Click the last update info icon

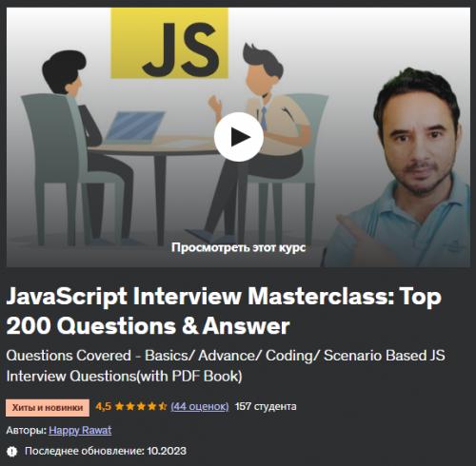pyautogui.click(x=12, y=451)
